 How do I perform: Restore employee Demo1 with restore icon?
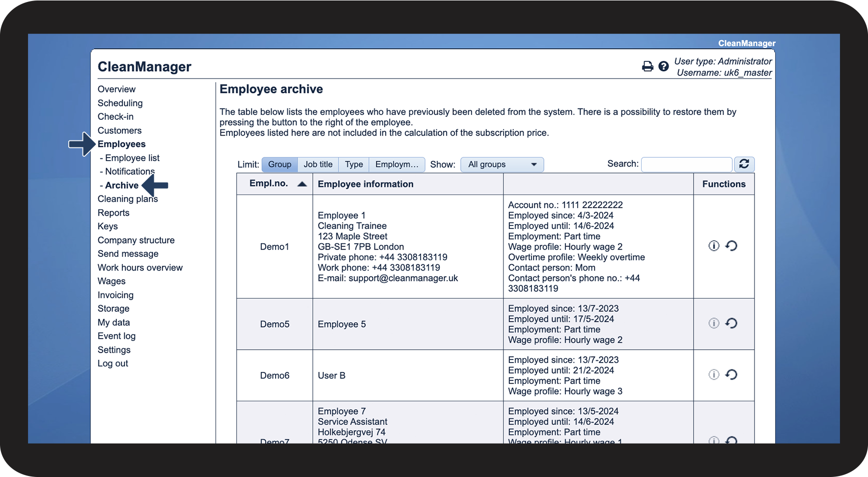point(731,246)
